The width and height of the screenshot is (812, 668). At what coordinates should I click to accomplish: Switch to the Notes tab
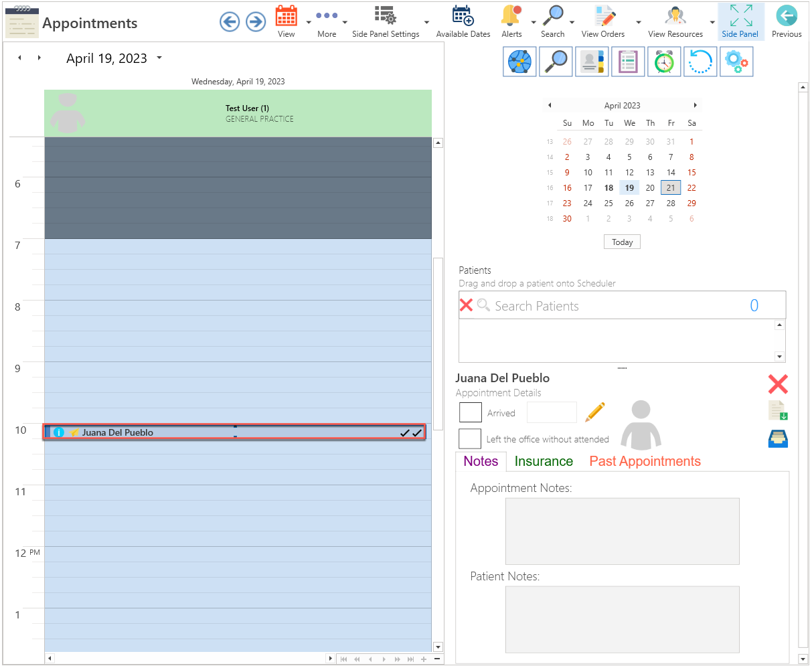click(481, 461)
